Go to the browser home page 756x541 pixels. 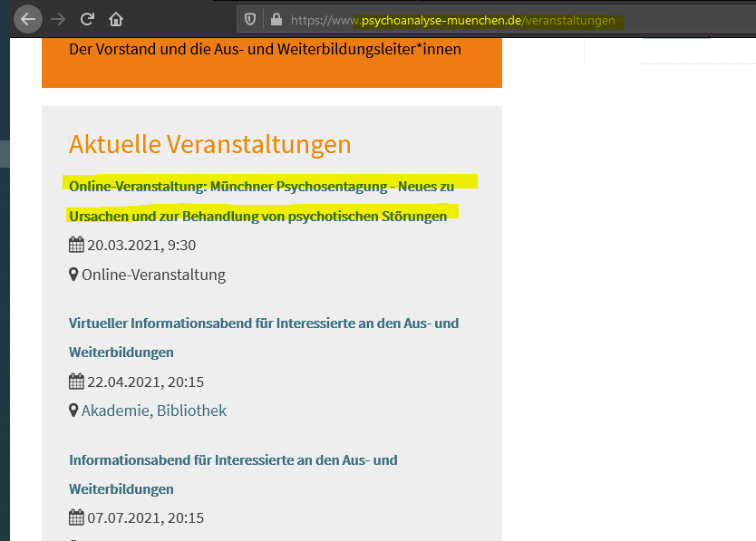116,18
